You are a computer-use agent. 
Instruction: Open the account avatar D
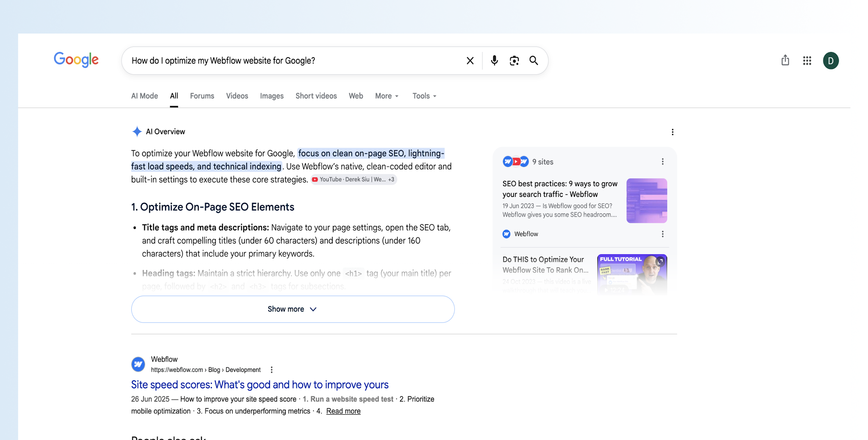(831, 61)
